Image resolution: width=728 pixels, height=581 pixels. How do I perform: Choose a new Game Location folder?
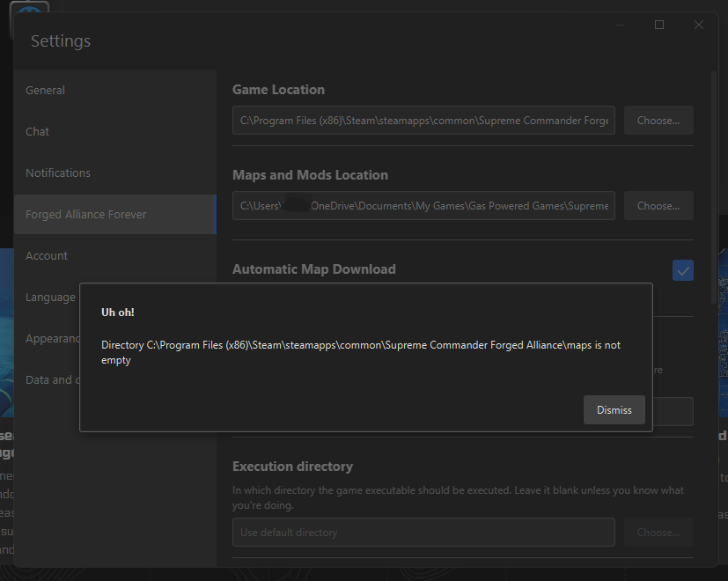point(658,121)
